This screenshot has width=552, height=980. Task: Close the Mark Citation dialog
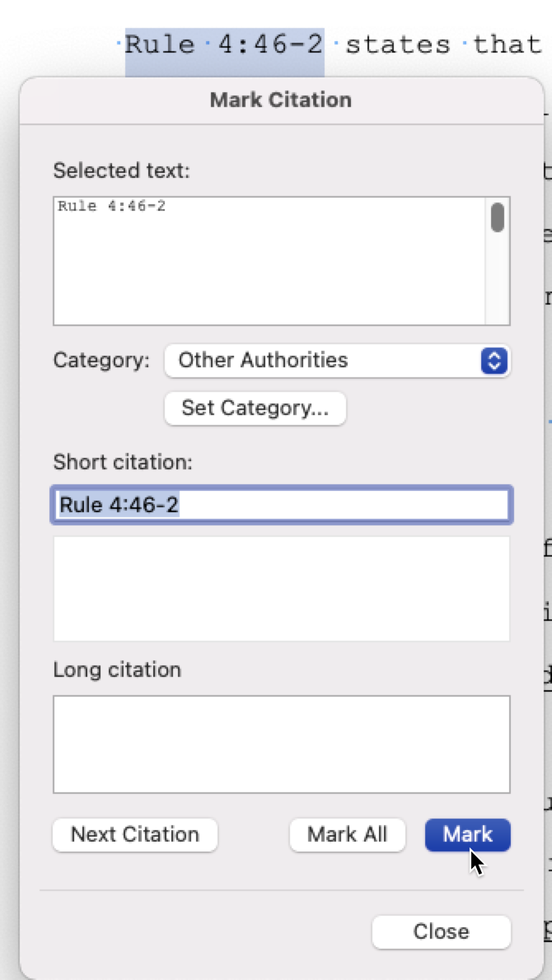[441, 931]
